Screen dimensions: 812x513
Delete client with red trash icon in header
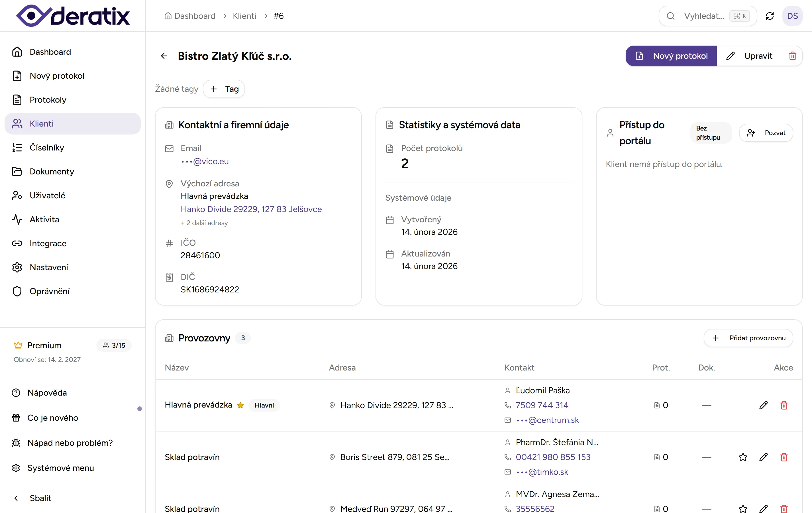(792, 56)
